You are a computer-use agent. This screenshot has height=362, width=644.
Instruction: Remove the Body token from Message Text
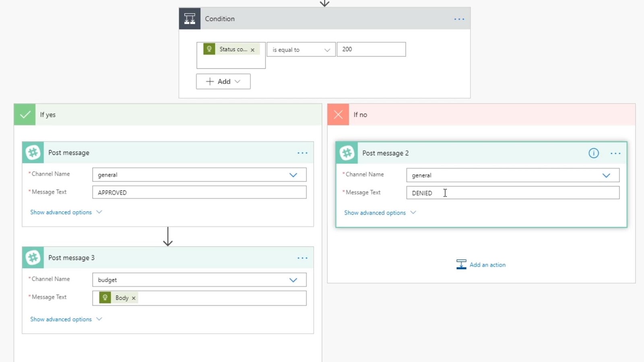pyautogui.click(x=134, y=298)
